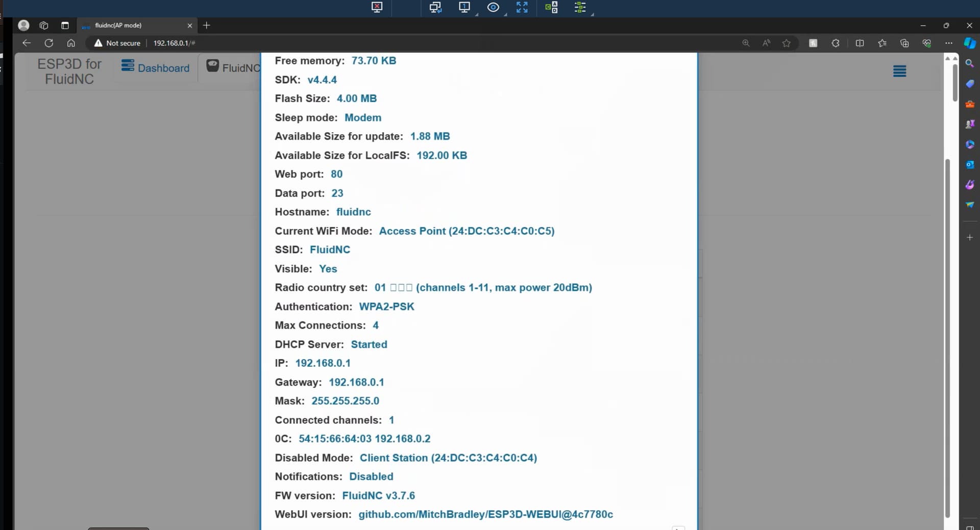Click the Flash Size value 4.00 MB
Image resolution: width=980 pixels, height=530 pixels.
(356, 98)
